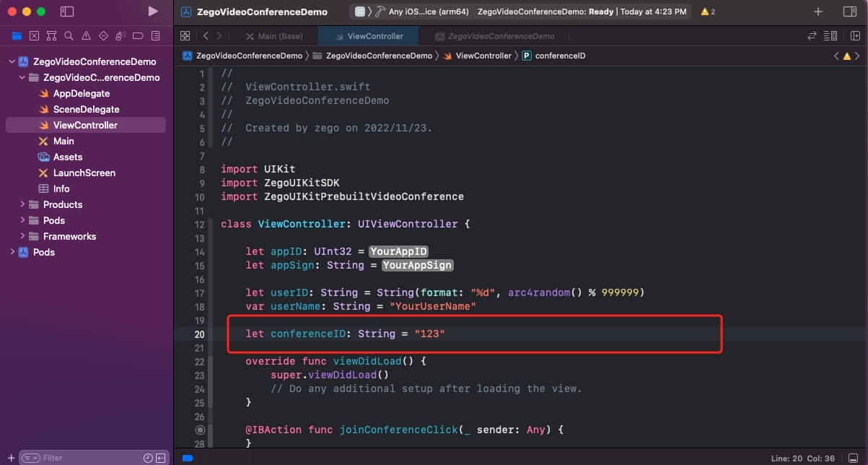Viewport: 868px width, 465px height.
Task: Switch to the ViewController editor tab
Action: 369,35
